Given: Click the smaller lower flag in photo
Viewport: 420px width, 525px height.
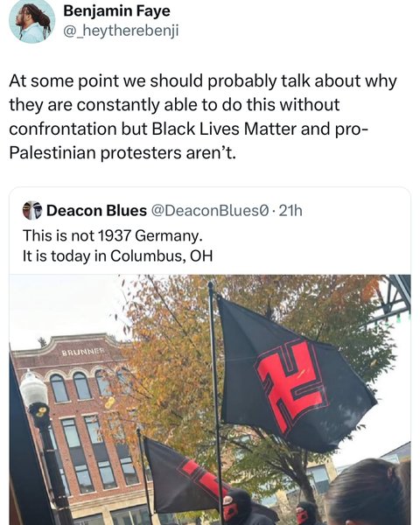Looking at the screenshot, I should (183, 475).
